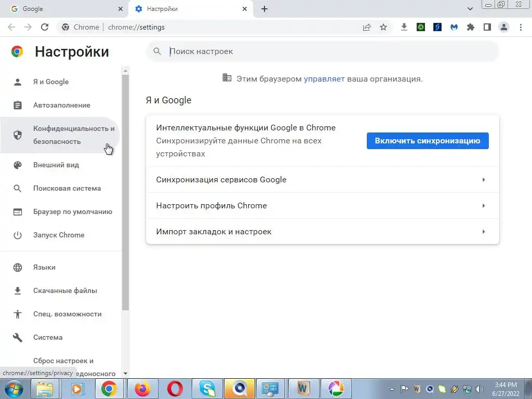Open Запуск Chrome settings
The height and width of the screenshot is (399, 532).
pyautogui.click(x=60, y=235)
